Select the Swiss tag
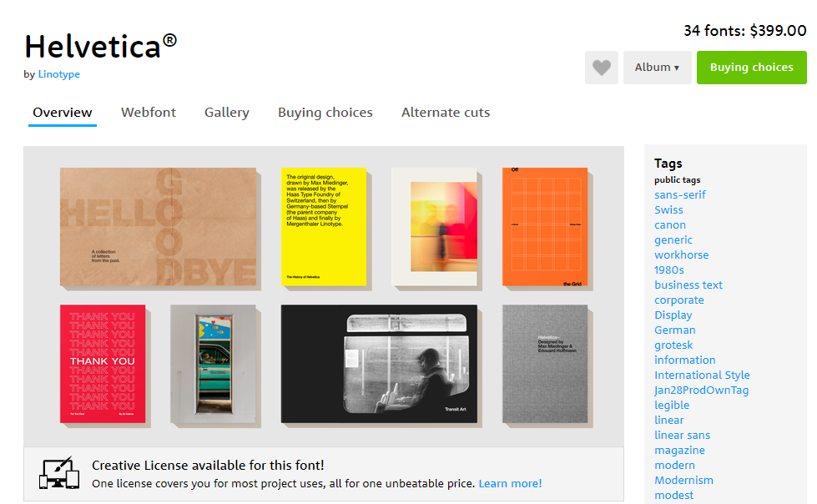The height and width of the screenshot is (504, 817). point(668,210)
